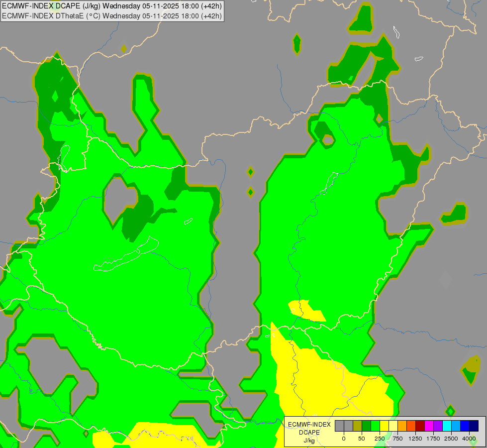Choose the cyan legend swatch

(447, 426)
